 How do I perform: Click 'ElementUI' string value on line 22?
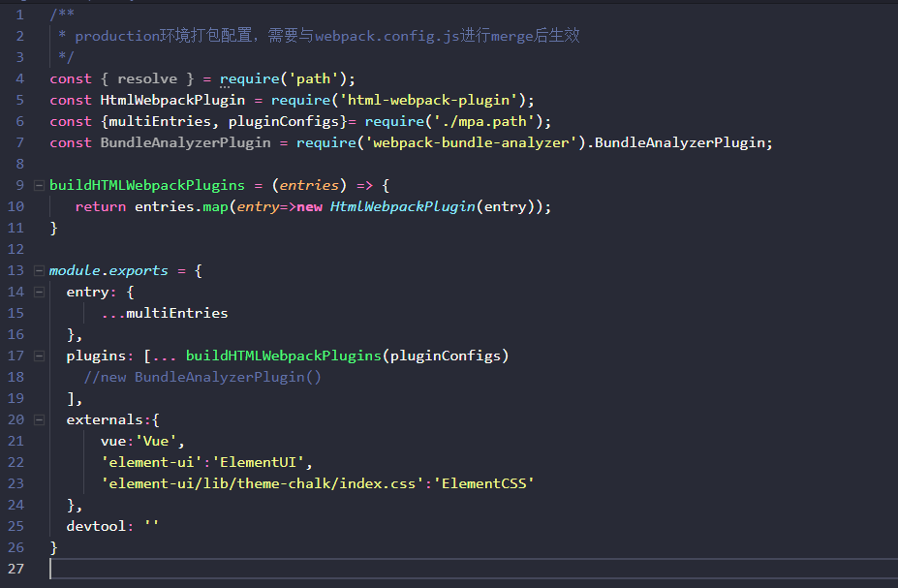[x=258, y=463]
